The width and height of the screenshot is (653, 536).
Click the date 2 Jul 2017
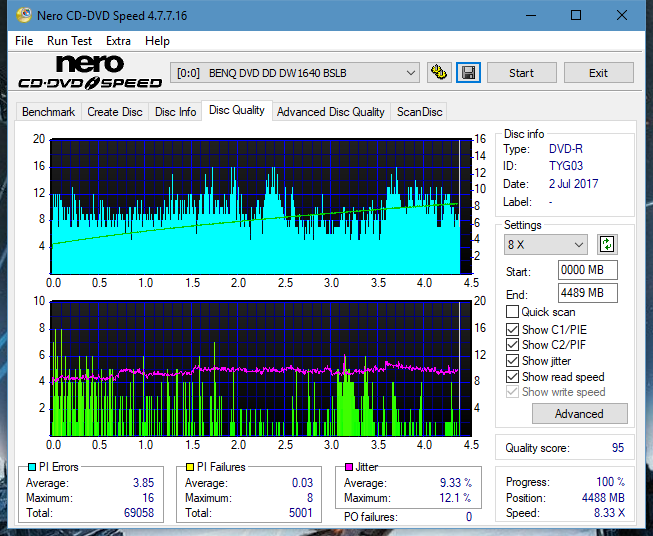pyautogui.click(x=573, y=184)
